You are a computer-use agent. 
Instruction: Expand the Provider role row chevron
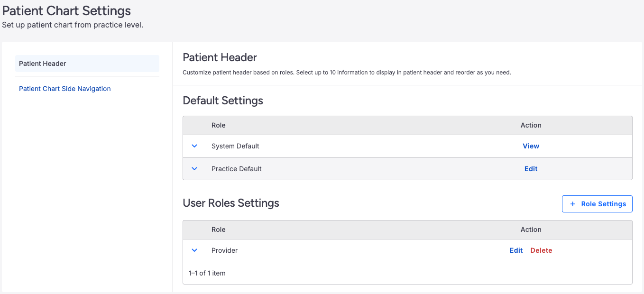[194, 250]
